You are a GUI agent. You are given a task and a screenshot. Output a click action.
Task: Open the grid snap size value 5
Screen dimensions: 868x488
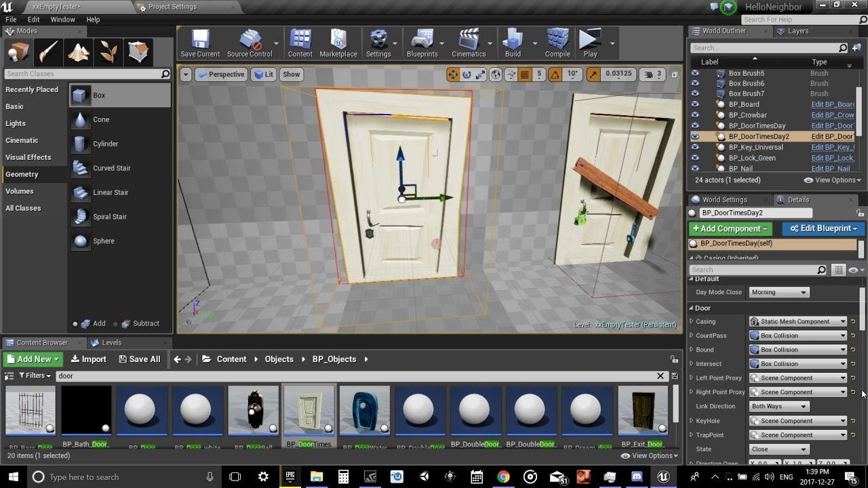click(539, 75)
